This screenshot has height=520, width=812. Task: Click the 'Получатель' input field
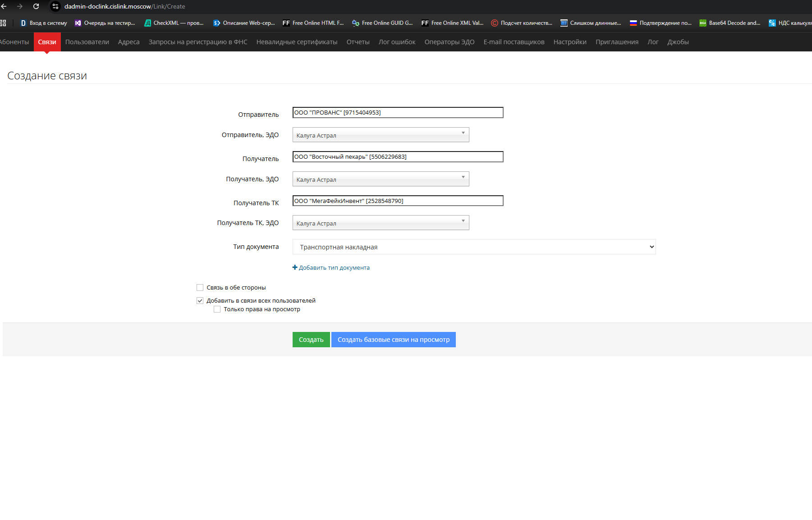[398, 156]
